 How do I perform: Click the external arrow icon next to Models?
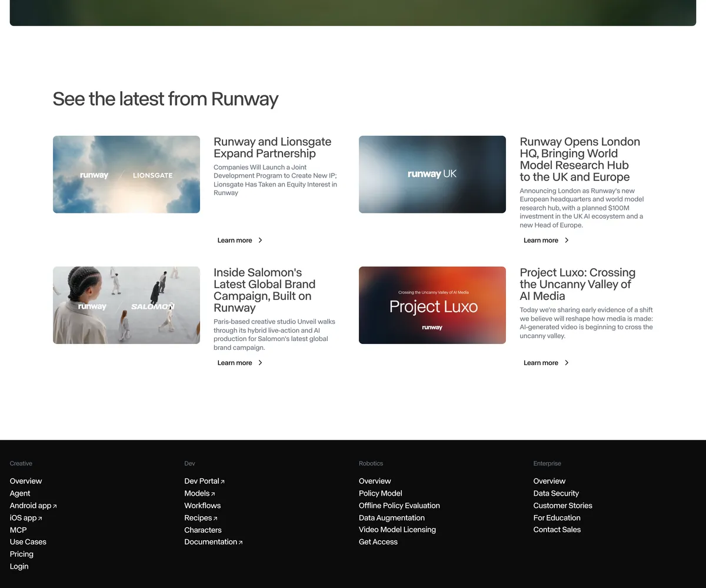coord(213,494)
